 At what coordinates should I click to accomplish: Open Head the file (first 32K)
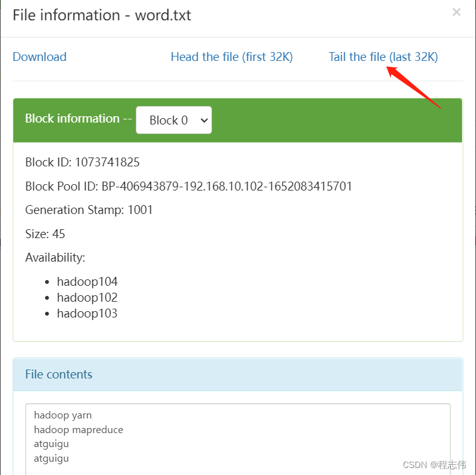point(232,57)
